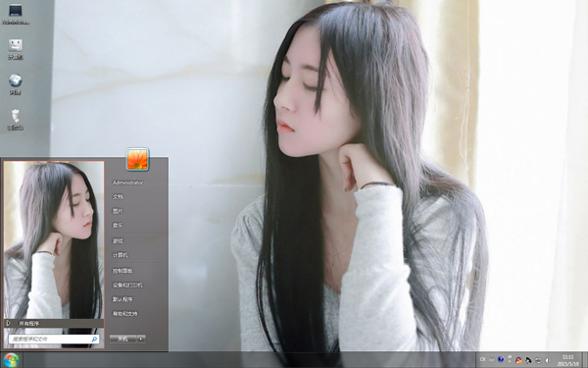
Task: Click the black bird tray icon
Action: (528, 360)
